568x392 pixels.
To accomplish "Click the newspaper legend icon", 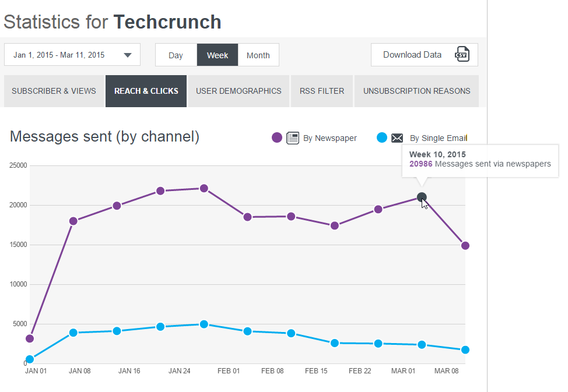I will click(293, 138).
